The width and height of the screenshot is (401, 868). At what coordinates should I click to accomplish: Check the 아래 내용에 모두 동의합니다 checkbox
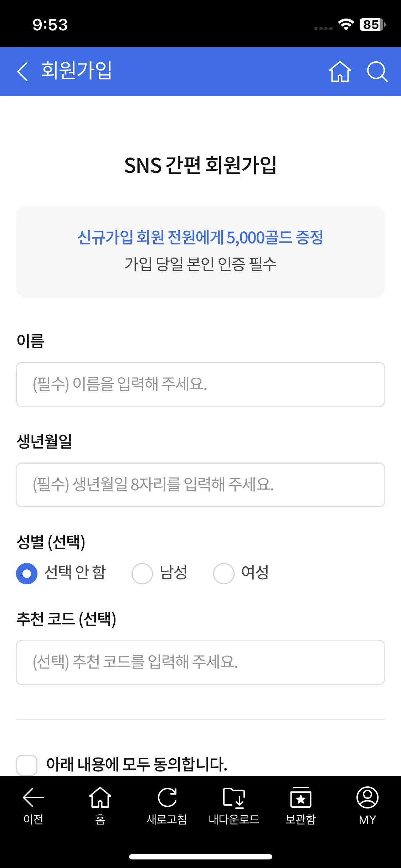click(x=27, y=765)
